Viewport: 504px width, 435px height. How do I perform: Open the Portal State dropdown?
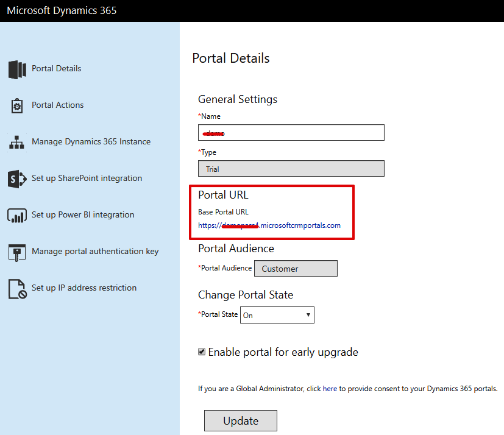coord(277,315)
